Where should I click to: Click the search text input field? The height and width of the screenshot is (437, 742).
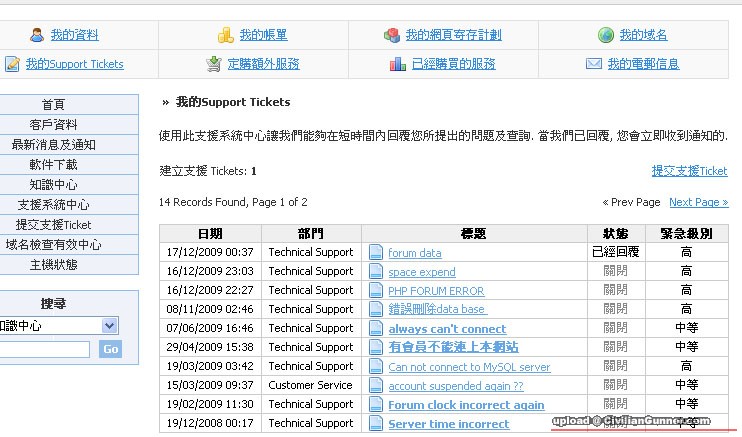(44, 349)
